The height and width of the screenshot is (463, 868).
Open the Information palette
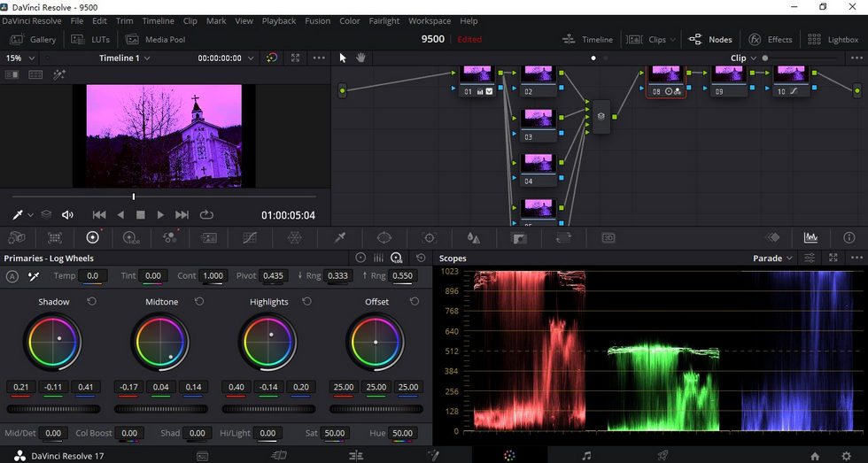[849, 237]
